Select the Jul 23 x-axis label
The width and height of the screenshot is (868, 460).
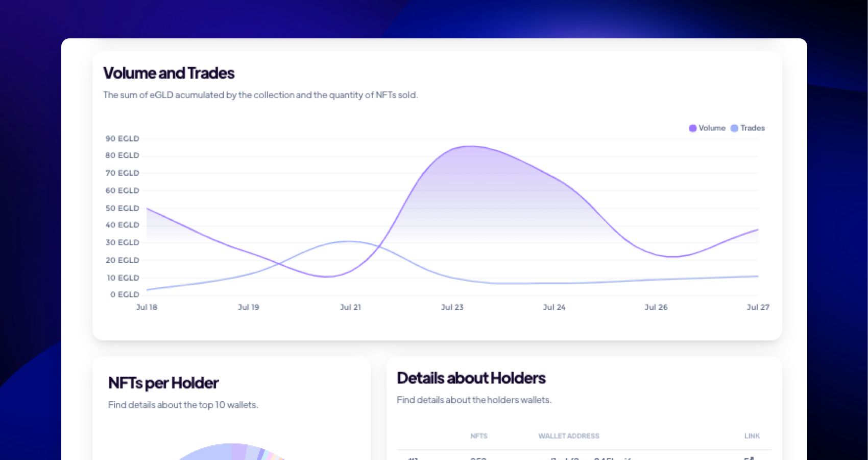coord(452,307)
